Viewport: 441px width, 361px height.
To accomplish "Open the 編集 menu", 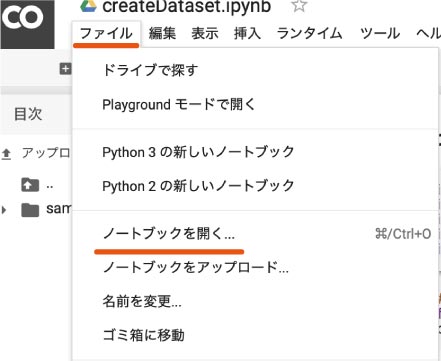I will [162, 33].
